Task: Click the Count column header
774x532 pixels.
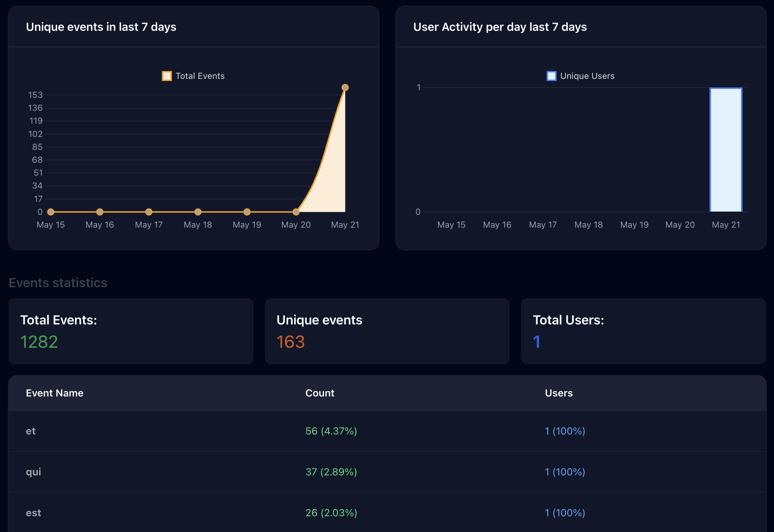Action: (320, 393)
